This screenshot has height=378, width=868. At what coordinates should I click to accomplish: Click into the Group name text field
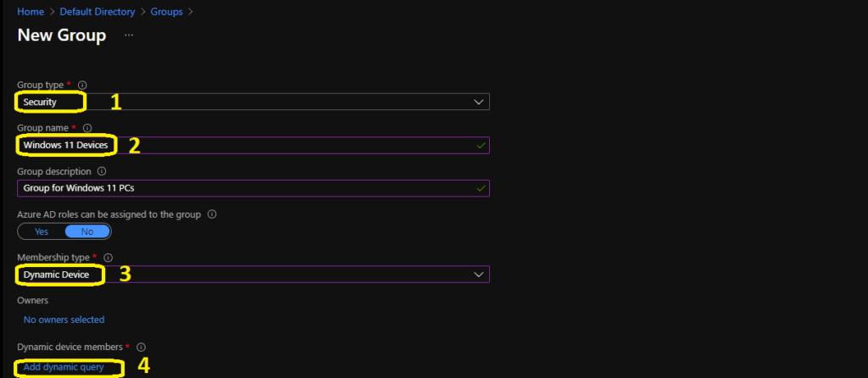[x=253, y=145]
